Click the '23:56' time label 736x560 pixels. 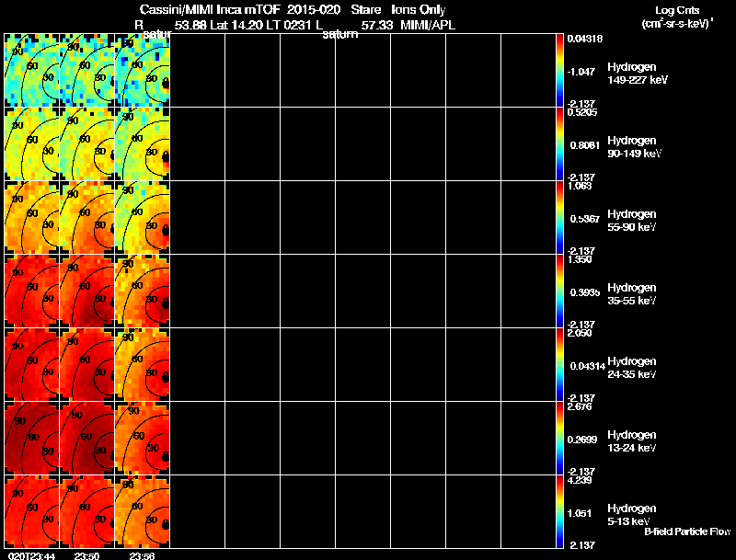pyautogui.click(x=142, y=556)
